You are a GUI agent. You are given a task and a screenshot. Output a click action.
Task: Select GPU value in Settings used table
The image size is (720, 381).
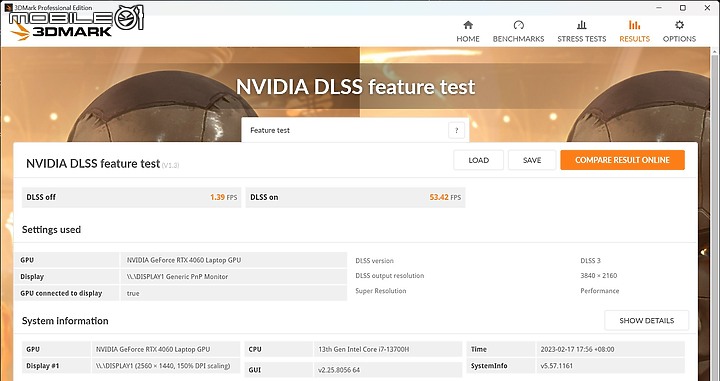[x=184, y=260]
